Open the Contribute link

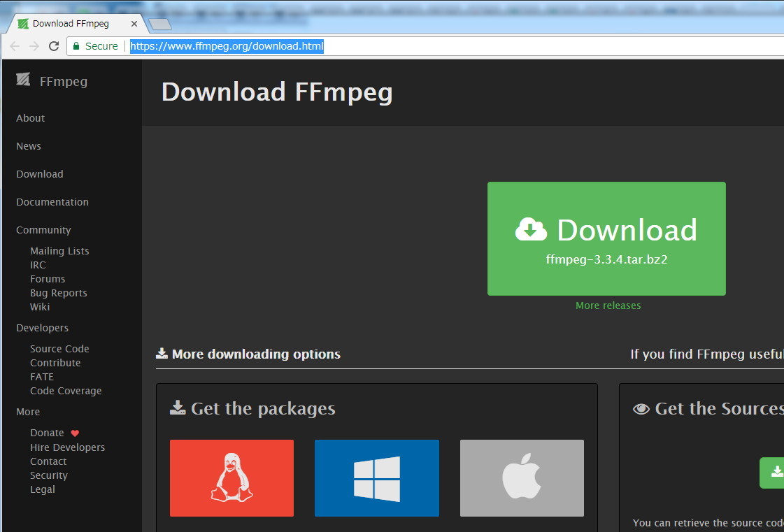pyautogui.click(x=55, y=363)
